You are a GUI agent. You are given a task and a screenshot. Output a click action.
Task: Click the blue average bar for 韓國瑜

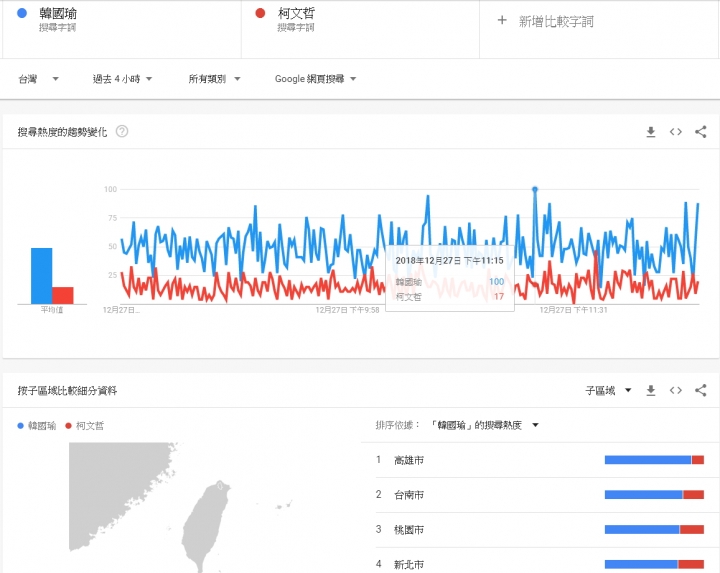(x=41, y=276)
